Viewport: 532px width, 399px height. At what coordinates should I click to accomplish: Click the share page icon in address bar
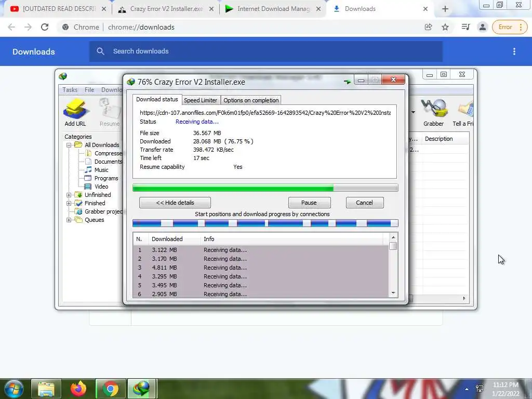pyautogui.click(x=429, y=27)
